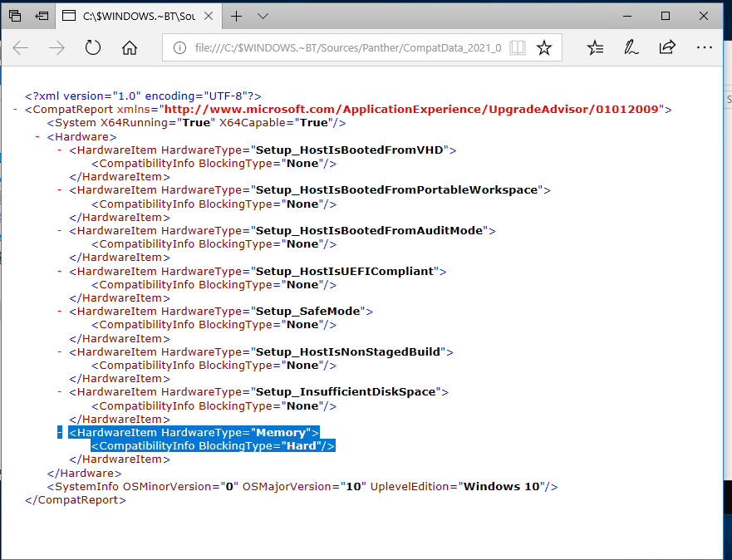Collapse the Setup_HostIsNonStagedBuild item
The width and height of the screenshot is (732, 560).
(x=59, y=351)
